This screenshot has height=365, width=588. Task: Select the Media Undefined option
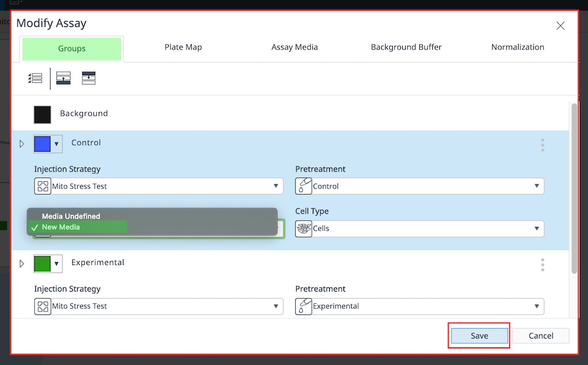point(71,216)
